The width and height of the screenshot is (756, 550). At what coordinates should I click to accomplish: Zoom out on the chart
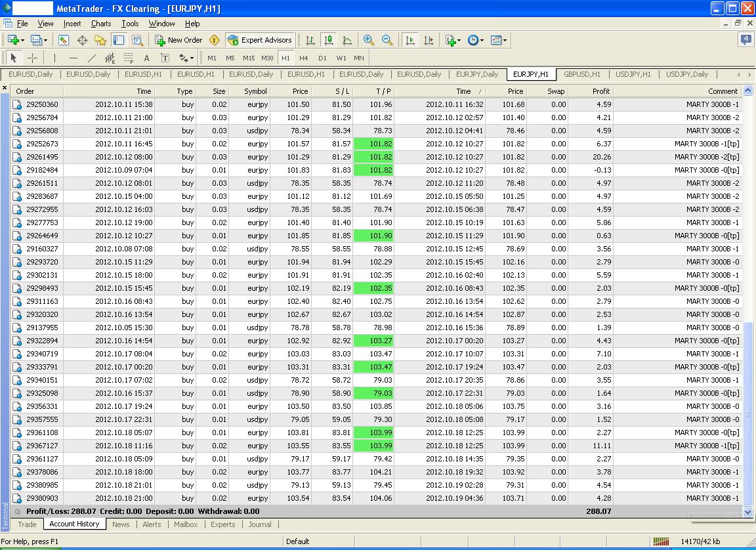[387, 41]
